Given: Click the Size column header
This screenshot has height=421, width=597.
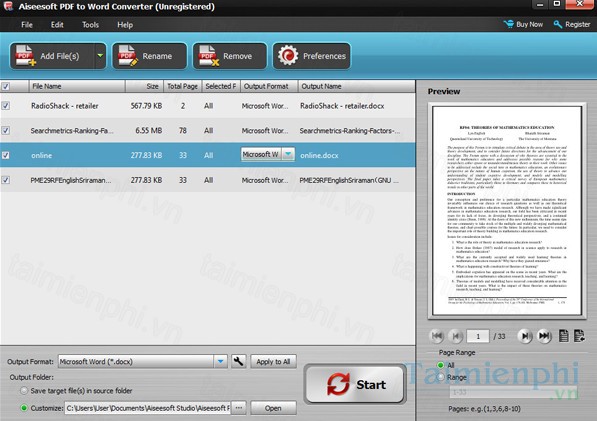Looking at the screenshot, I should (144, 86).
